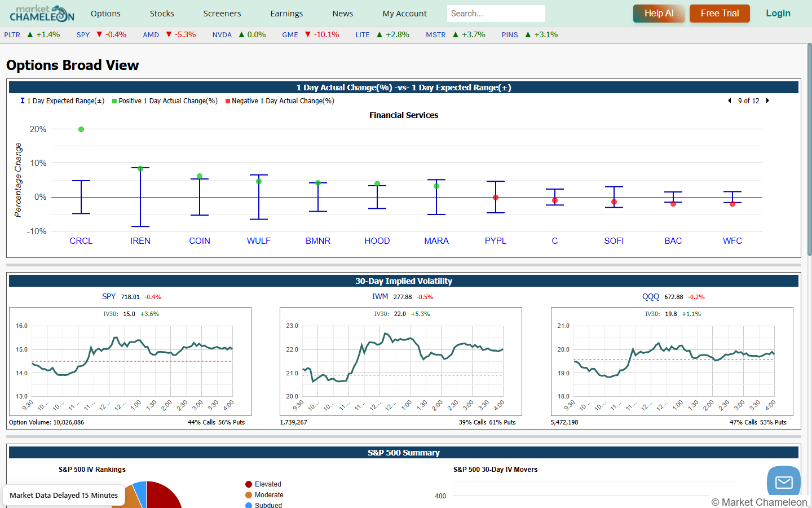Click the Login link
This screenshot has height=508, width=812.
[778, 14]
